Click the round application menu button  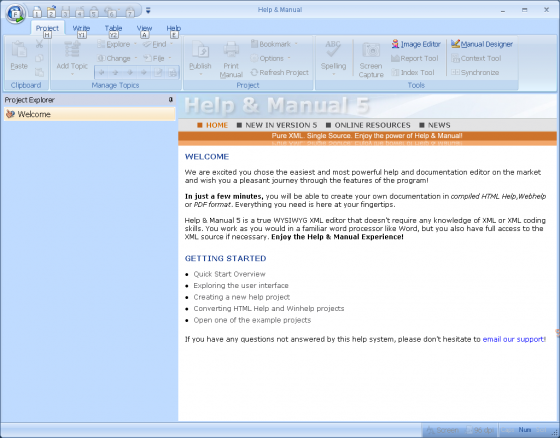[x=15, y=14]
